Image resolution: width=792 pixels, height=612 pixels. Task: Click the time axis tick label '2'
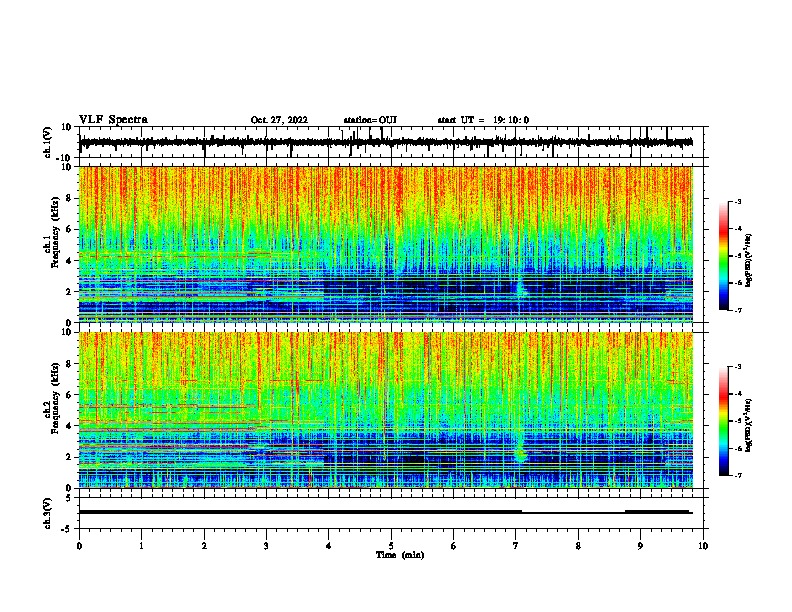(x=204, y=546)
